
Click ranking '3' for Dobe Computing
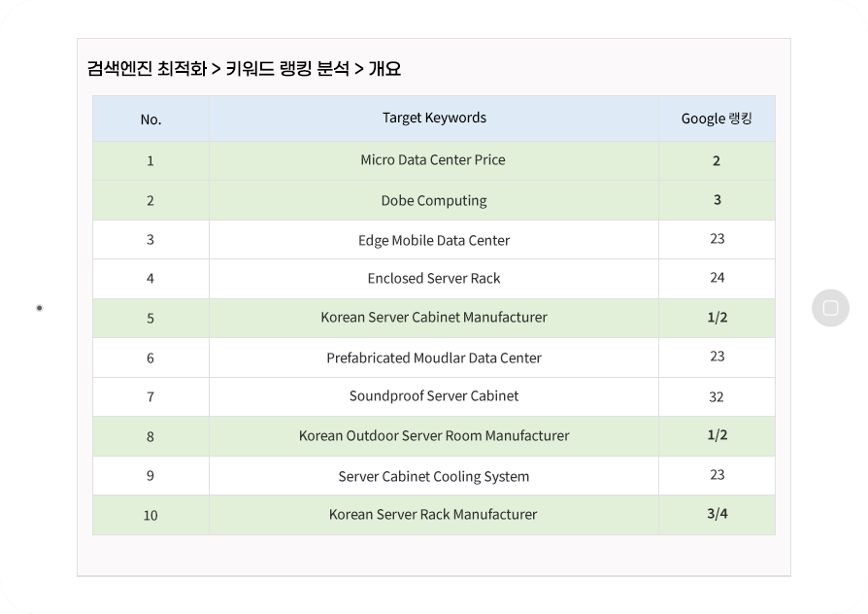pos(717,200)
